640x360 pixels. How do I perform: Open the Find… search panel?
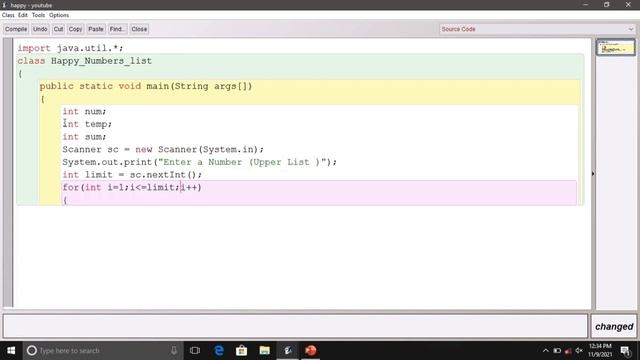(117, 29)
